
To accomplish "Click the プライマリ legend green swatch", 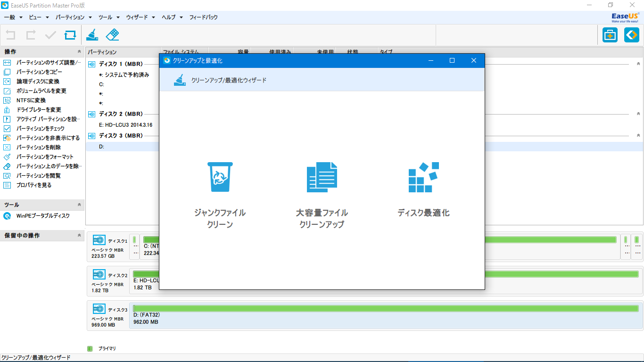I will (90, 348).
